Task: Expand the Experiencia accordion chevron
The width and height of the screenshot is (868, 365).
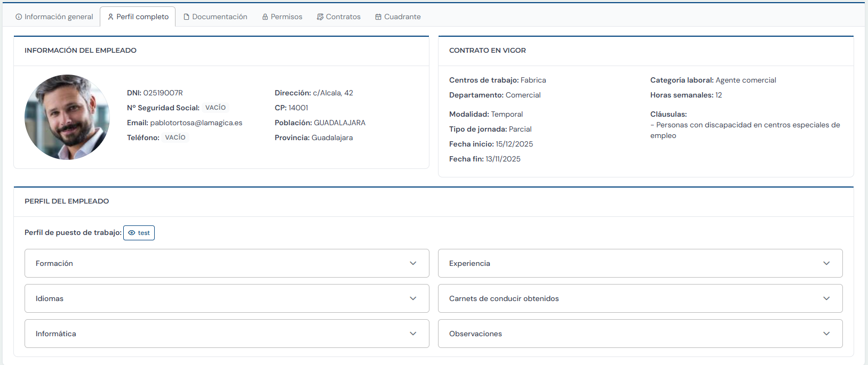Action: (x=826, y=263)
